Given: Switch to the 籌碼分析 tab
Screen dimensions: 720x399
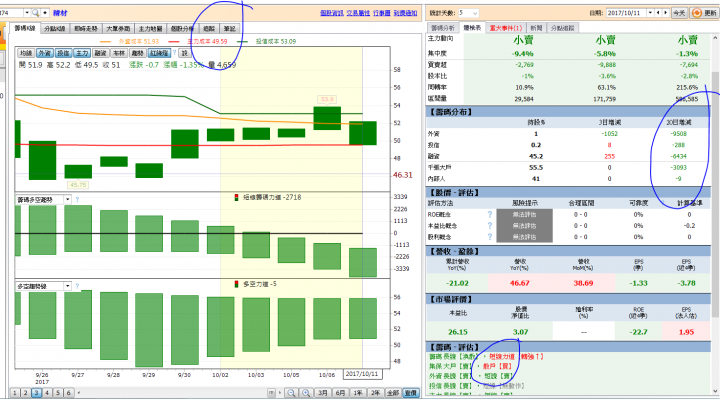Looking at the screenshot, I should pos(443,28).
